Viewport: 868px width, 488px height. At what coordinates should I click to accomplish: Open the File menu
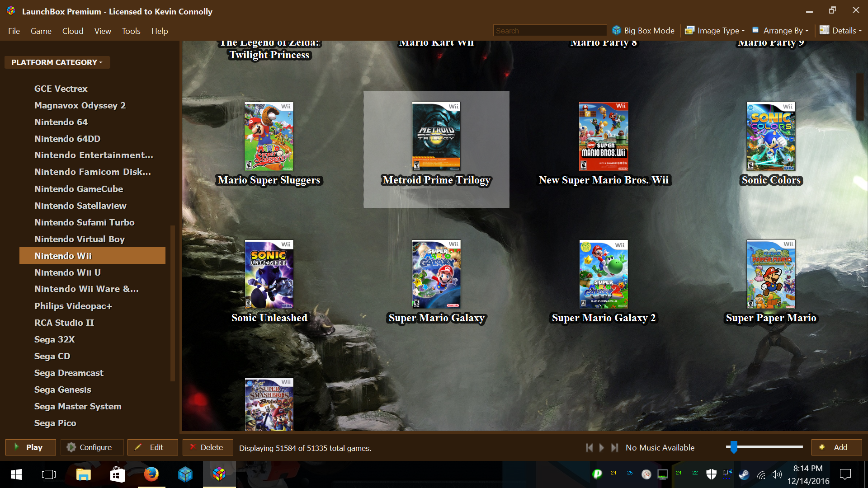[14, 31]
